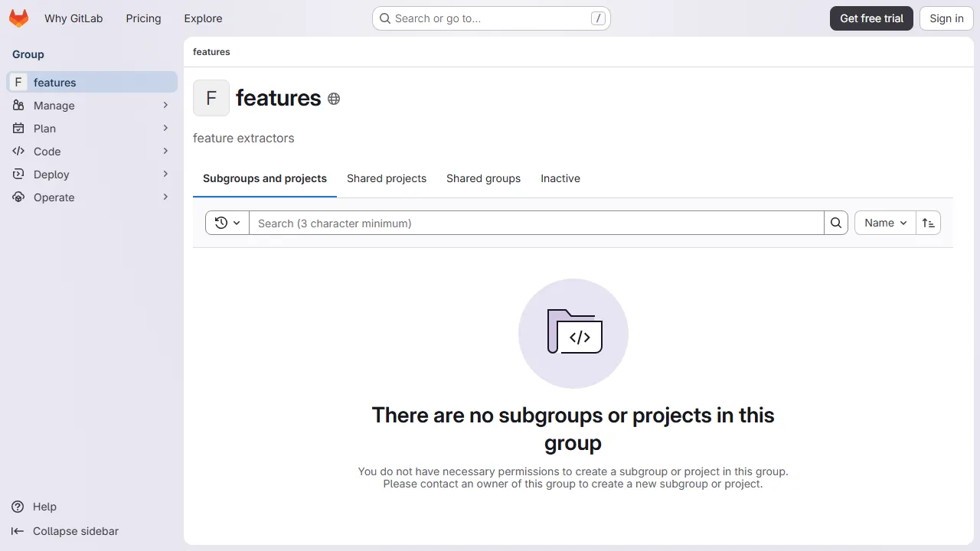Expand the Plan section chevron
Image resolution: width=980 pixels, height=551 pixels.
pos(165,129)
